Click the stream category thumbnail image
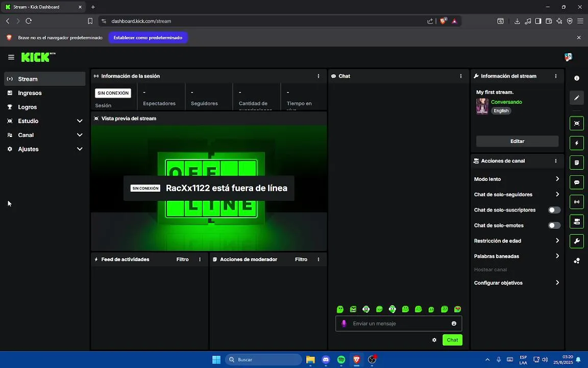 (x=482, y=106)
